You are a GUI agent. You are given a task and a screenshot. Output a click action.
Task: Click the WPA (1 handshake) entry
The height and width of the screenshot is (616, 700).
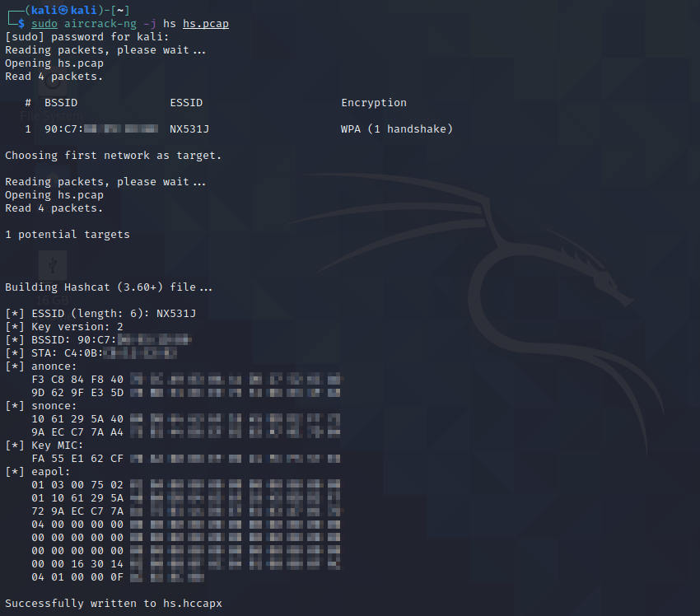397,129
